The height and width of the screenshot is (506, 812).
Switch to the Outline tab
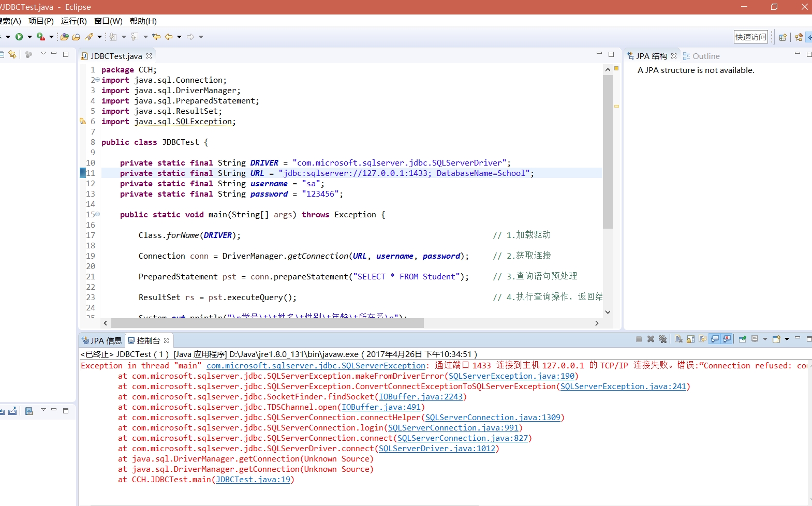point(701,56)
